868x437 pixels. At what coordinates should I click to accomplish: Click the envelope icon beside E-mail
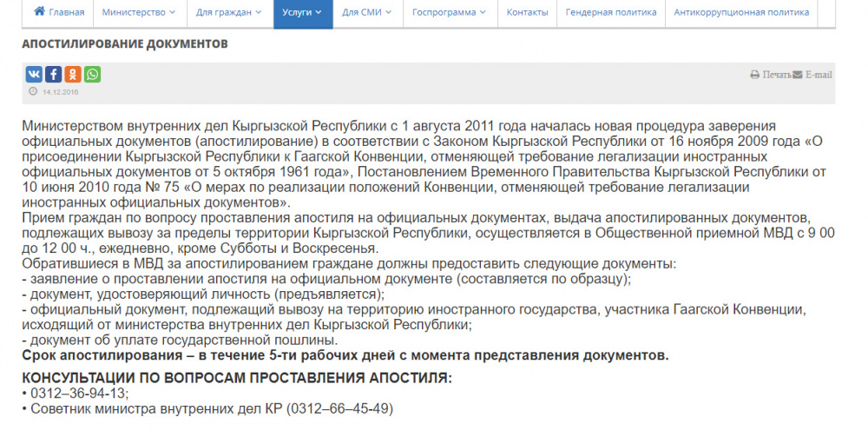(x=798, y=75)
